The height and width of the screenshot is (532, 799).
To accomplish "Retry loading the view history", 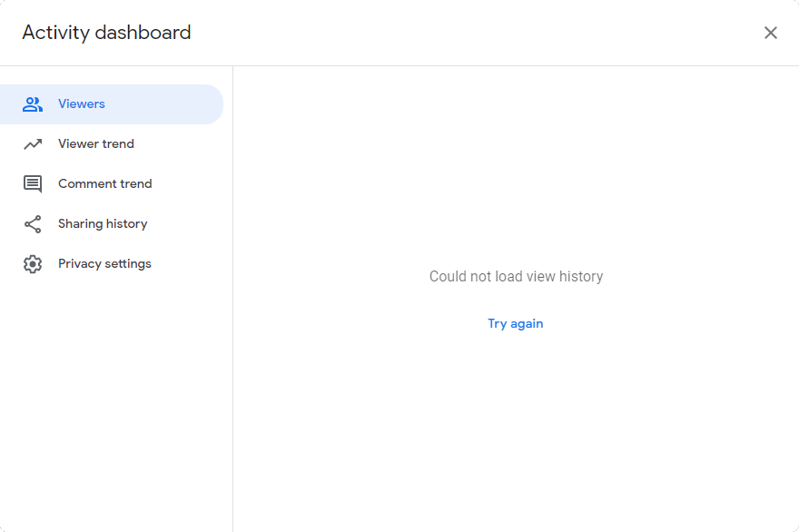I will pyautogui.click(x=515, y=323).
